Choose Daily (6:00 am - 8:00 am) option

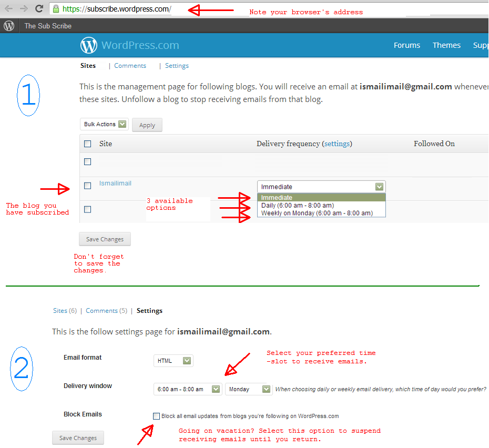pyautogui.click(x=297, y=206)
